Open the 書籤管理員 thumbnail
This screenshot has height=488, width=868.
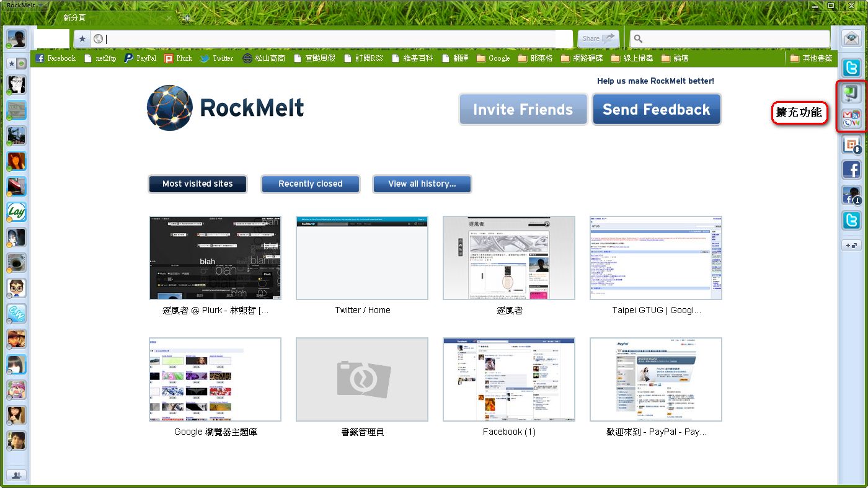pos(362,379)
